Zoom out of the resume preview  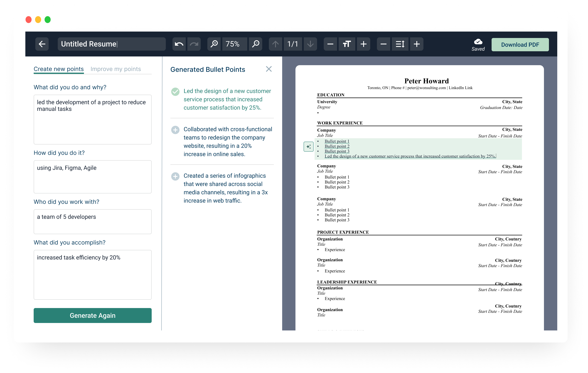click(255, 44)
